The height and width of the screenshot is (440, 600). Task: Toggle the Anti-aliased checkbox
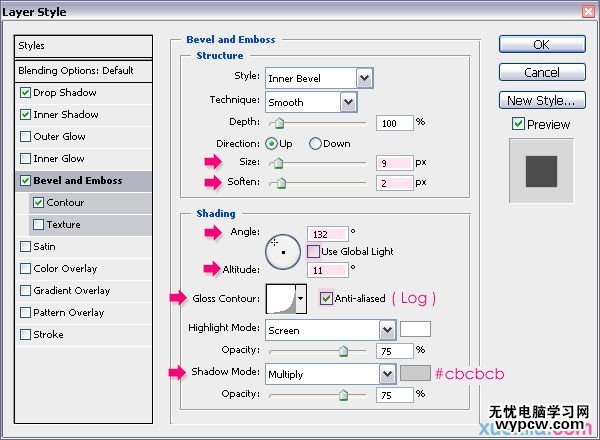[326, 298]
